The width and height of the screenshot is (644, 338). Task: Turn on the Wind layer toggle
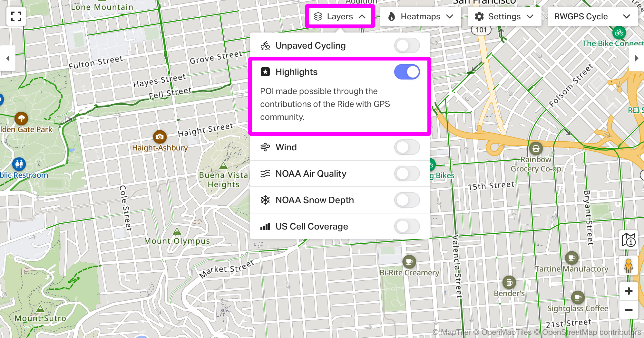coord(407,147)
